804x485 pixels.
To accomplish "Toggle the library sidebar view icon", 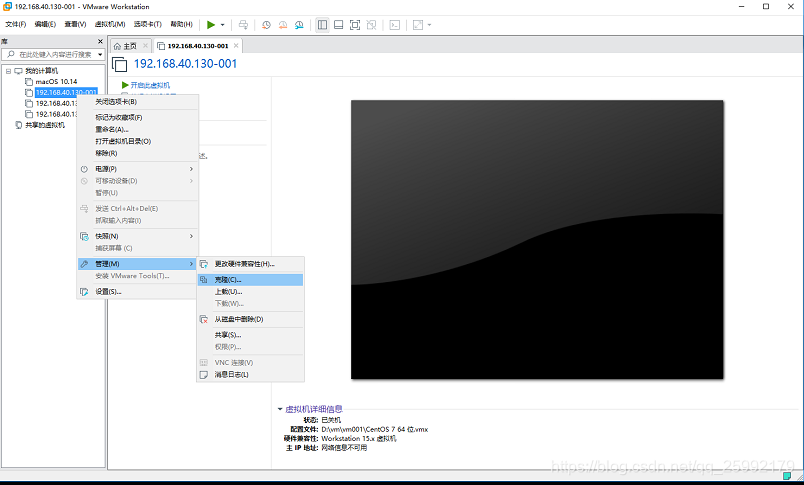I will pyautogui.click(x=322, y=25).
